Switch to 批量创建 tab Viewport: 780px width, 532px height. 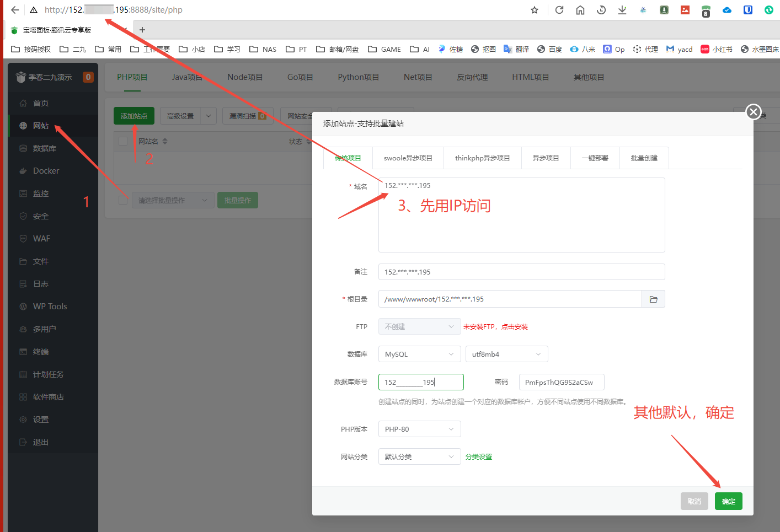(644, 158)
